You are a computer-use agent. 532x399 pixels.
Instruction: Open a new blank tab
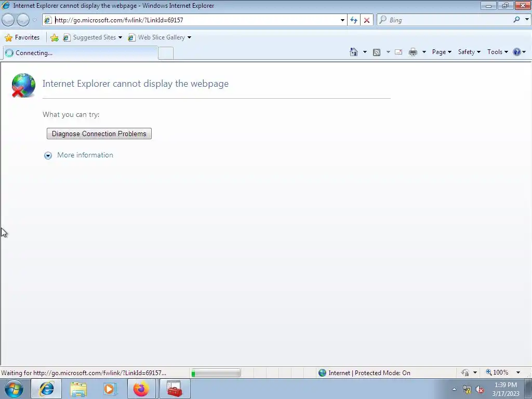coord(166,54)
